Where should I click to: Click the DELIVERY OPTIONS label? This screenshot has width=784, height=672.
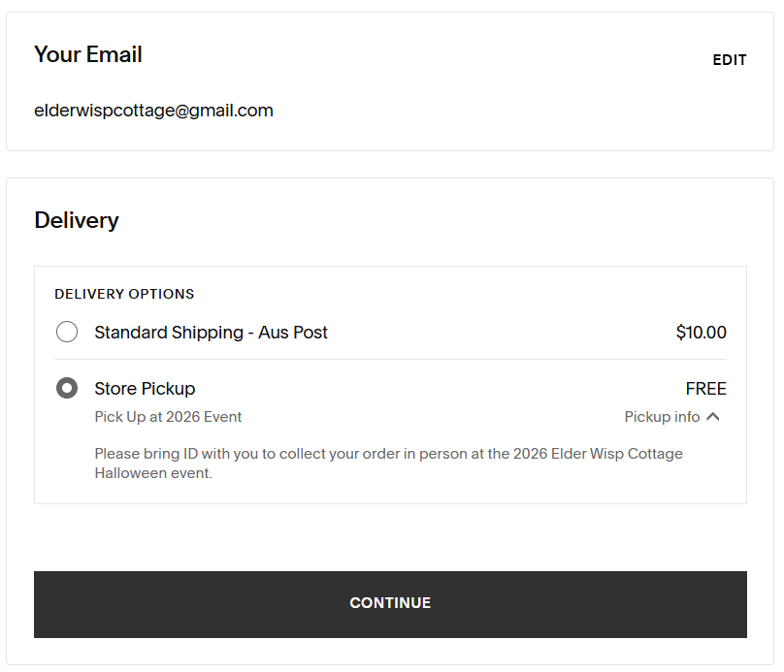tap(124, 294)
